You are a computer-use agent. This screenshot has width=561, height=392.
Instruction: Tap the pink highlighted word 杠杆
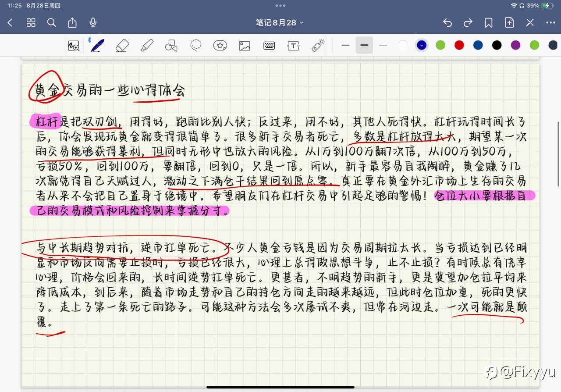47,121
